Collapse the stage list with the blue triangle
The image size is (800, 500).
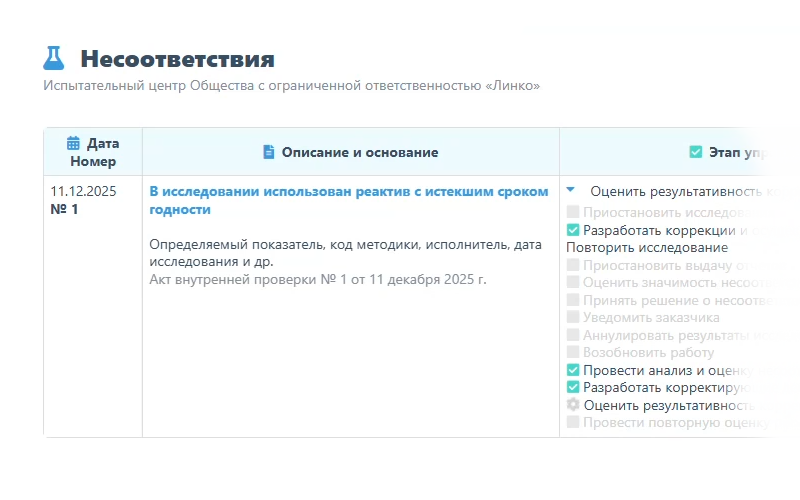[x=571, y=190]
